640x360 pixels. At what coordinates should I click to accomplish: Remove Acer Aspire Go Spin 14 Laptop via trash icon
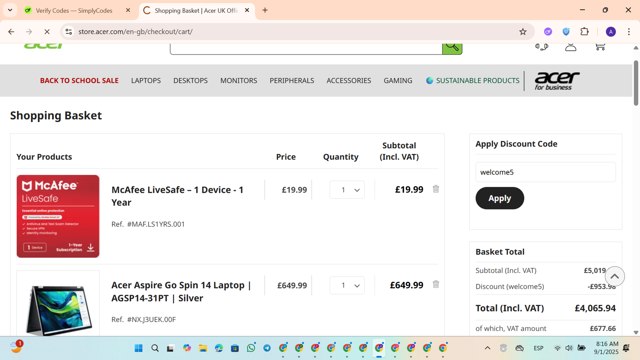(436, 284)
